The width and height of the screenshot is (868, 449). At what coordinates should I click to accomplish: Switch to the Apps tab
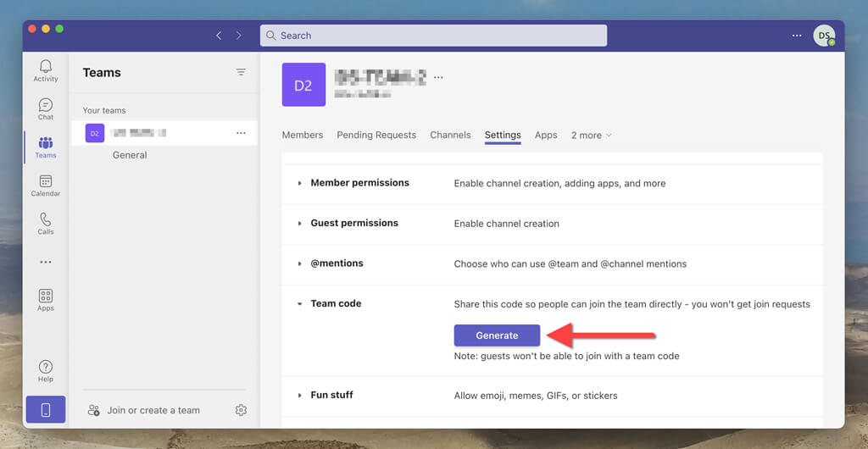pyautogui.click(x=546, y=136)
